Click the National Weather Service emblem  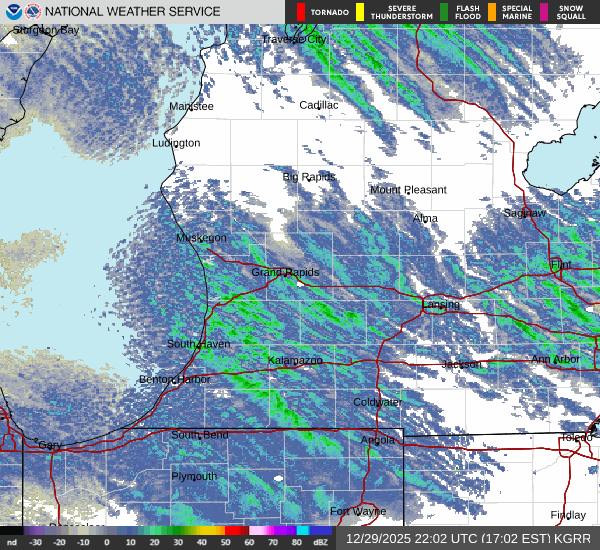coord(33,12)
